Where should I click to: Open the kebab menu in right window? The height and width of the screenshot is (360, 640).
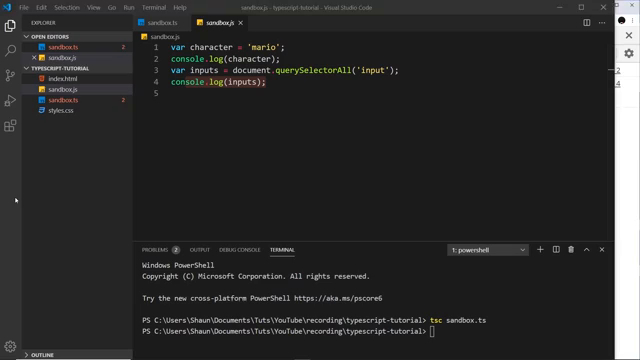[x=633, y=20]
